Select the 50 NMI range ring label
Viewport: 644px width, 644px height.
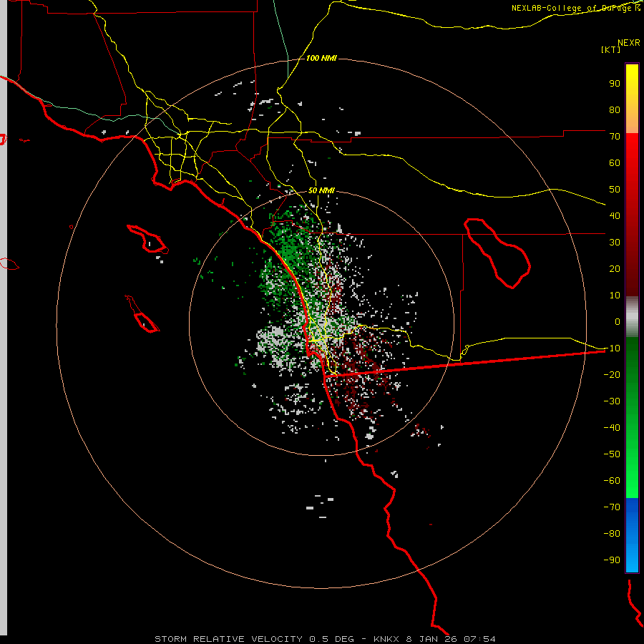coord(321,190)
